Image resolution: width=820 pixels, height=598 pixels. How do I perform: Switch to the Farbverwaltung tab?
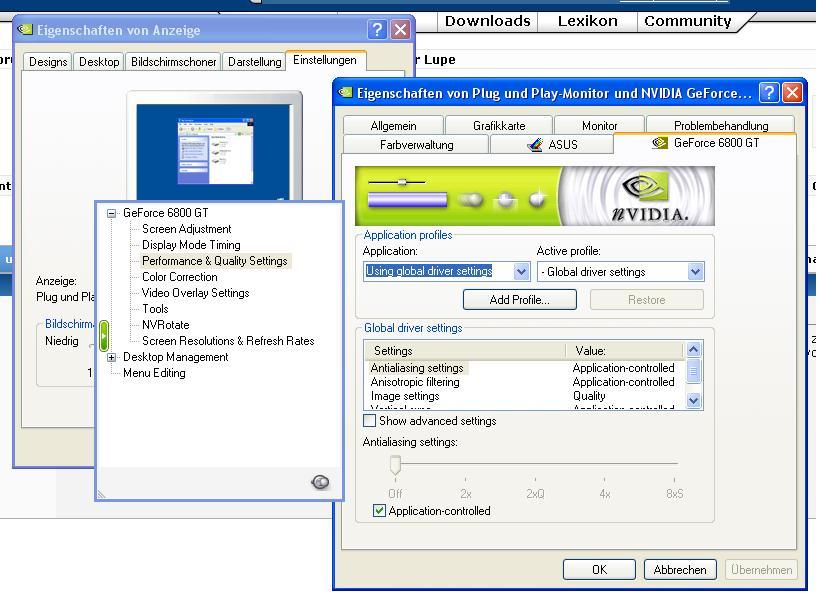416,144
